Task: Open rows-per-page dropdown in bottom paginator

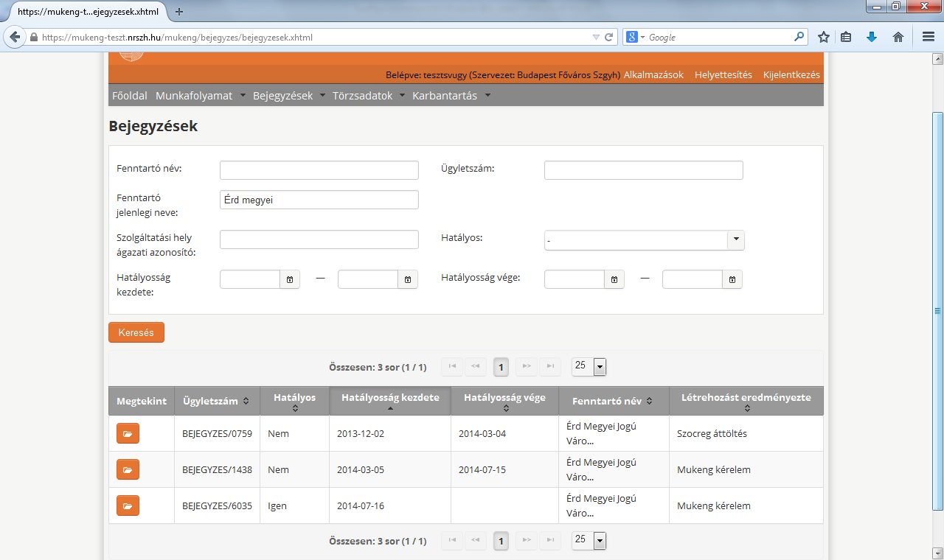Action: pos(600,542)
